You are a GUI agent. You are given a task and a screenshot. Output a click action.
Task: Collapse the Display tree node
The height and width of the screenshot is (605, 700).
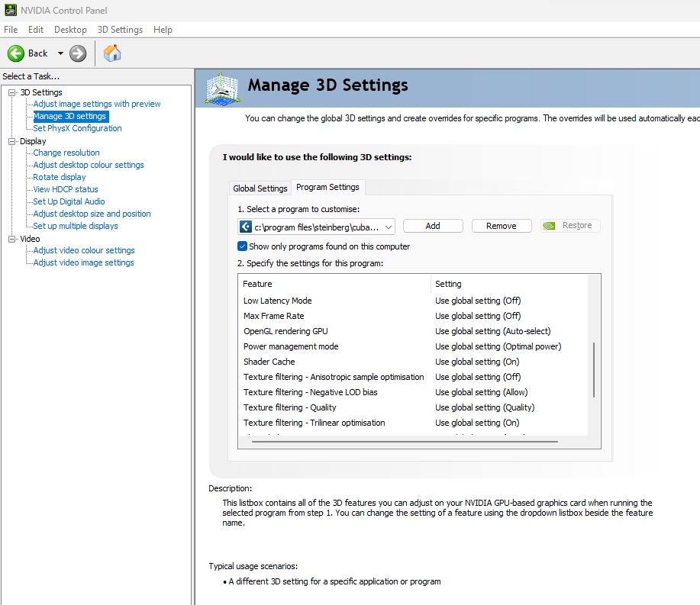12,141
